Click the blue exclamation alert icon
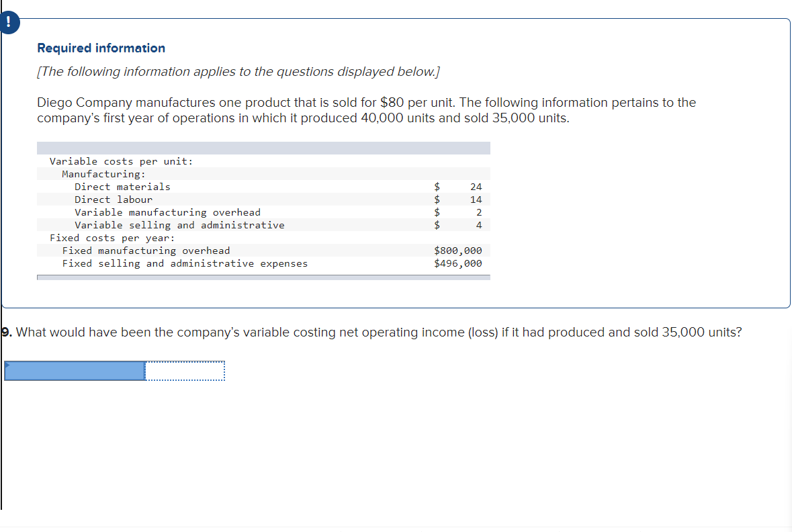This screenshot has height=532, width=792. [9, 22]
